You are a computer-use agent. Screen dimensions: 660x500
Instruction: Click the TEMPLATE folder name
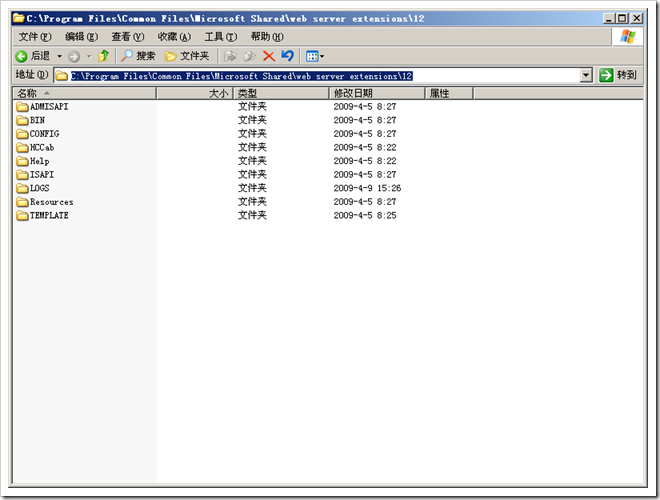(x=49, y=215)
